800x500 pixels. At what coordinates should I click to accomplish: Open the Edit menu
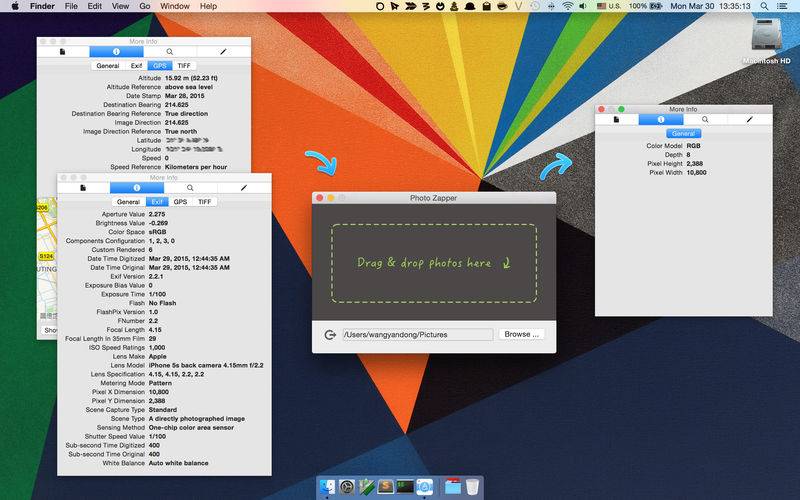coord(94,6)
